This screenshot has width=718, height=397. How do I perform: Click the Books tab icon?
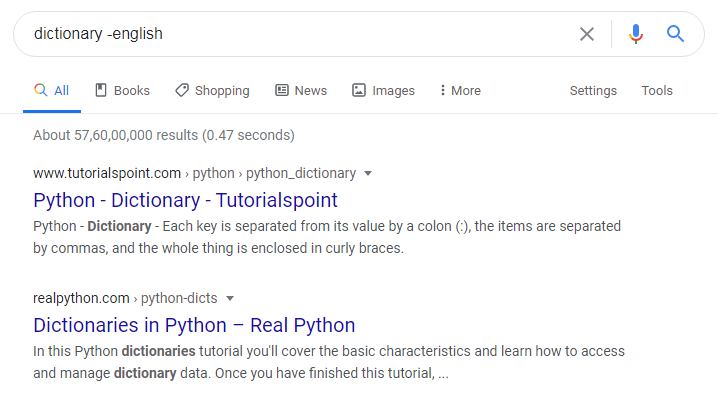[101, 90]
